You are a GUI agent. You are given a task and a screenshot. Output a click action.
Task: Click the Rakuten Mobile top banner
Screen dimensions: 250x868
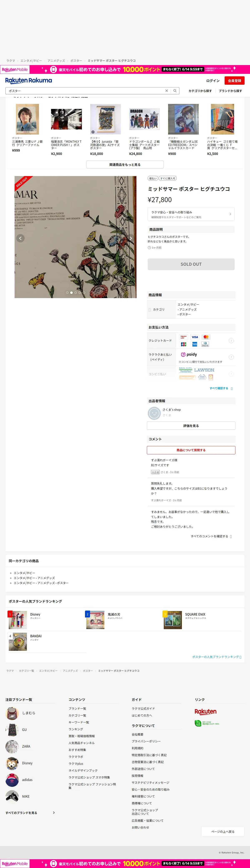(125, 69)
